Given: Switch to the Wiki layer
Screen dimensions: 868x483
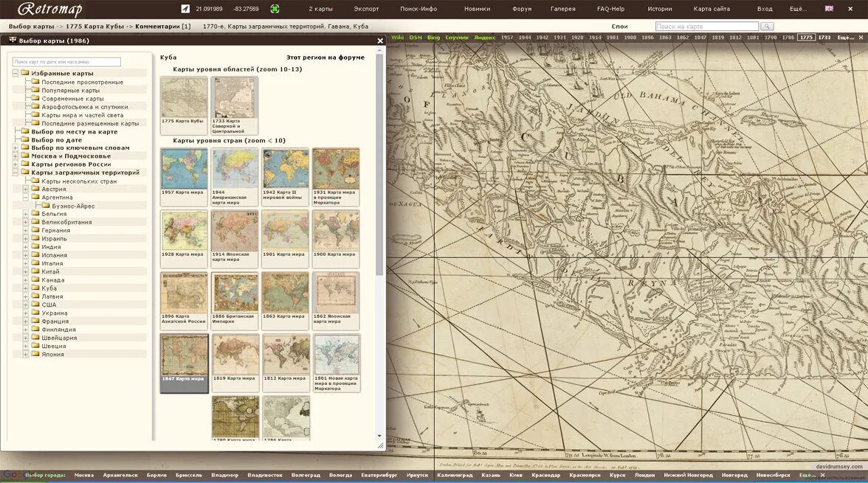Looking at the screenshot, I should click(397, 38).
